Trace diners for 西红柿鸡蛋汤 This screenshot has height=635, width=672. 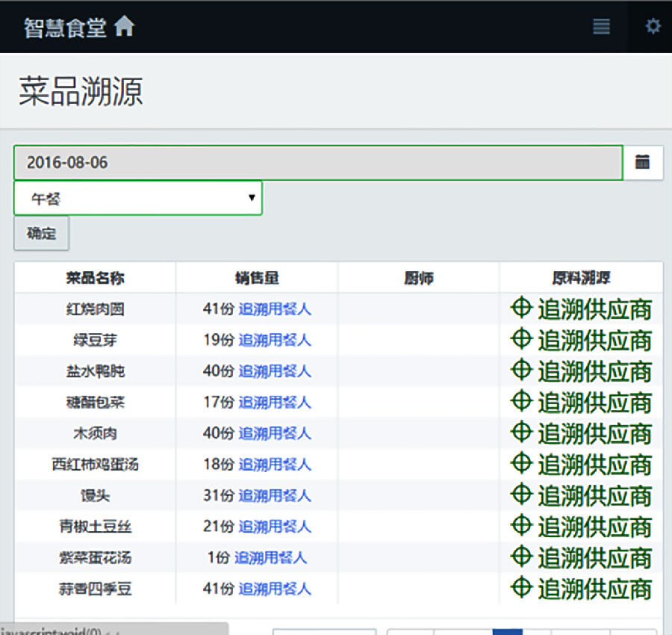pos(274,465)
